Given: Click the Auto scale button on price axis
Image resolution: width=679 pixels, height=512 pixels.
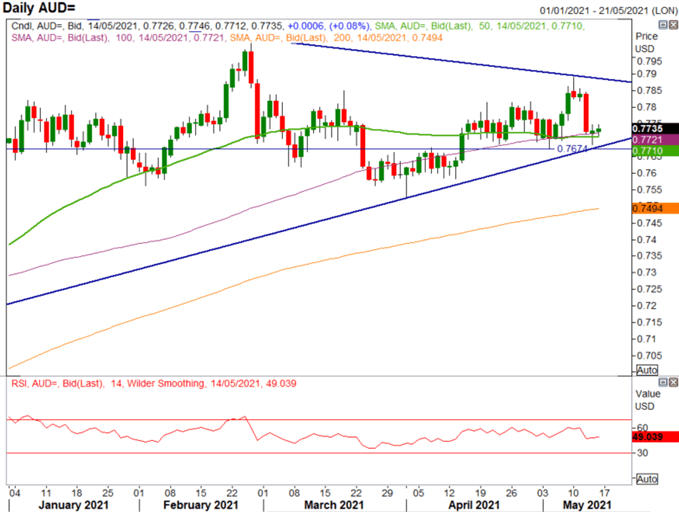Looking at the screenshot, I should click(x=647, y=370).
